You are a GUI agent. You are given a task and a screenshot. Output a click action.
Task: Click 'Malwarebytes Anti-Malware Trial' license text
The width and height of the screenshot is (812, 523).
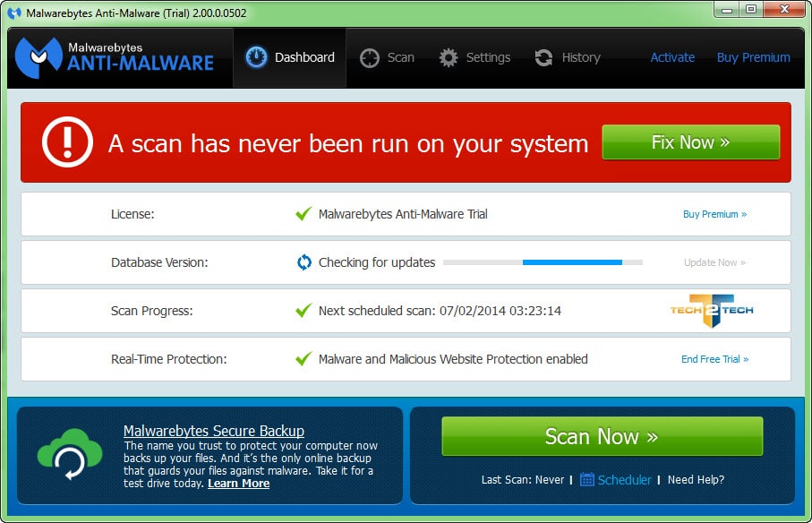point(403,214)
